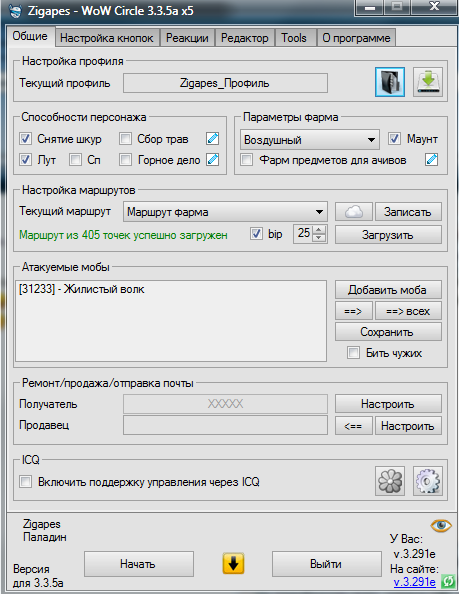Toggle the Маунт checkbox
Image resolution: width=459 pixels, height=594 pixels.
coord(394,139)
